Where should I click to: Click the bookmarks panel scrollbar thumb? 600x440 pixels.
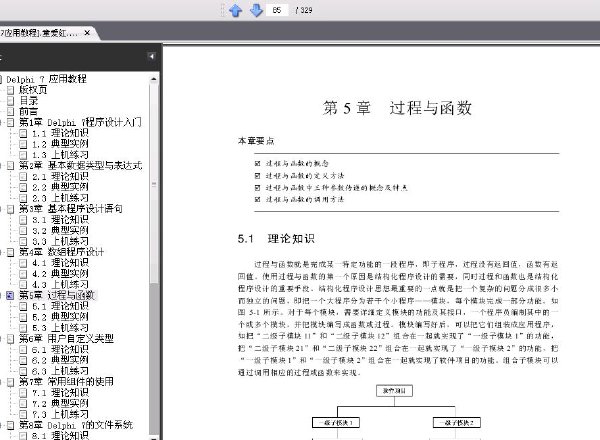(x=153, y=184)
